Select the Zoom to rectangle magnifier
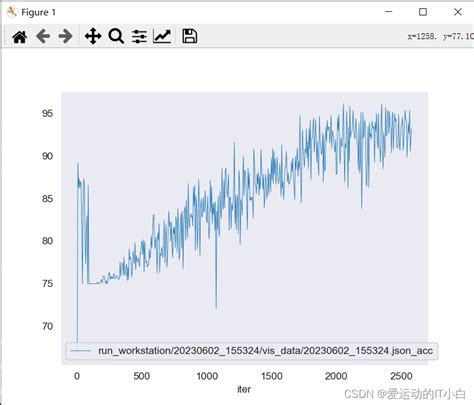The height and width of the screenshot is (405, 474). pos(116,36)
